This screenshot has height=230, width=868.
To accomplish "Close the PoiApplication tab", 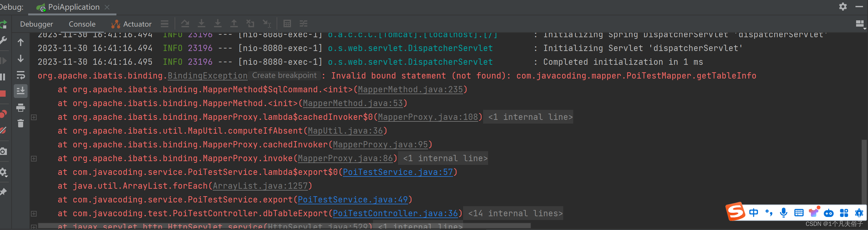I will click(x=107, y=7).
